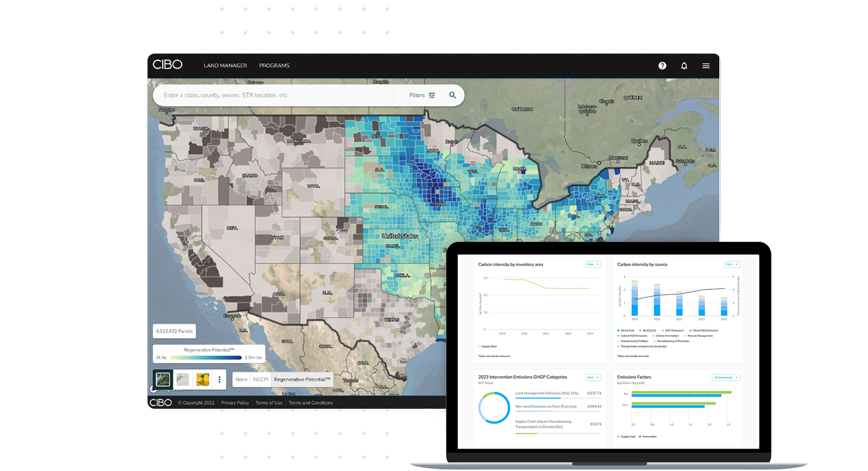This screenshot has height=471, width=868.
Task: Open more basemap options three-dot menu
Action: 220,379
